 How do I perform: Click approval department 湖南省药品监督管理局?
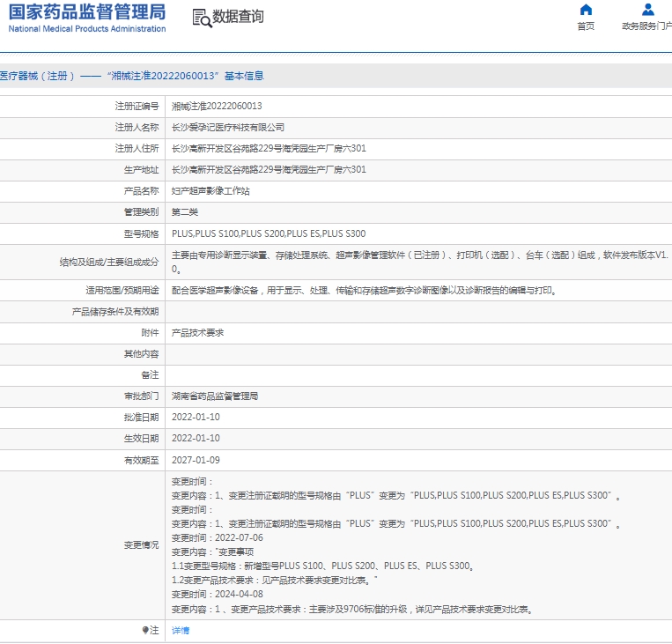point(215,396)
